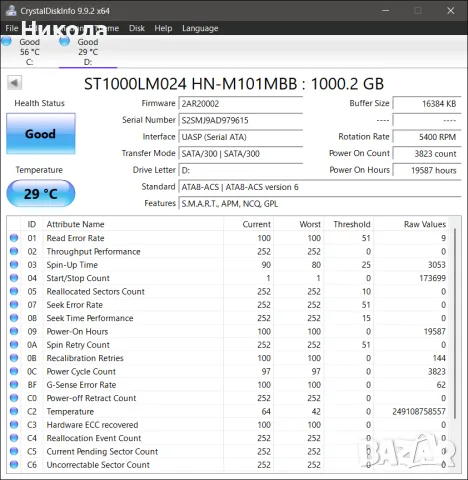Click the Good health status button
This screenshot has height=480, width=468.
click(x=41, y=134)
